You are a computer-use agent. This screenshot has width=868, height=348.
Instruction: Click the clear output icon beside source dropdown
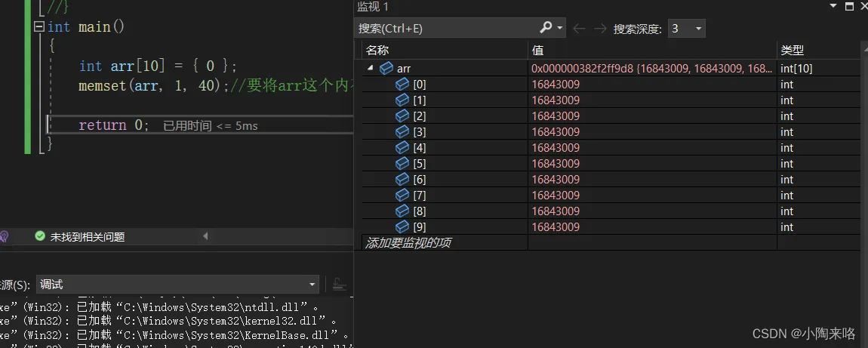pyautogui.click(x=339, y=285)
